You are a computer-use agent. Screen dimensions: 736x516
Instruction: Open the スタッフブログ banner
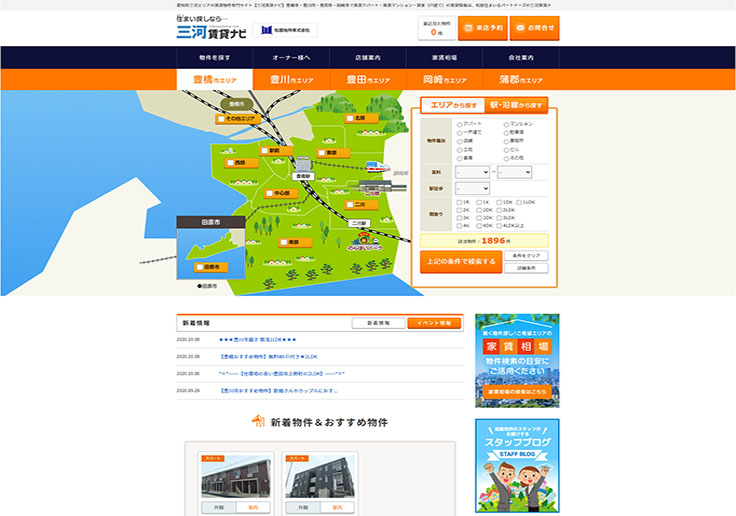click(517, 465)
